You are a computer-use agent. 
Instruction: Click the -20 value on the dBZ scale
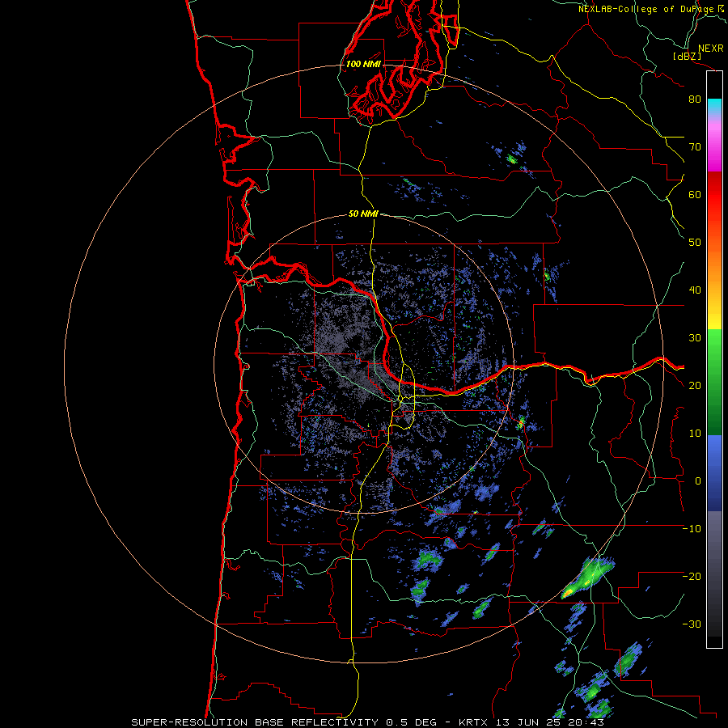pyautogui.click(x=692, y=577)
